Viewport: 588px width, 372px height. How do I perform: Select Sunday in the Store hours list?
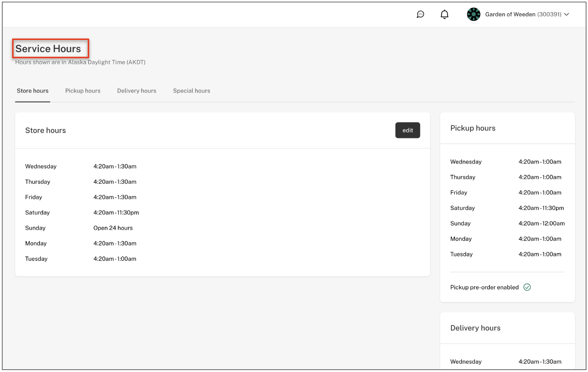point(35,228)
